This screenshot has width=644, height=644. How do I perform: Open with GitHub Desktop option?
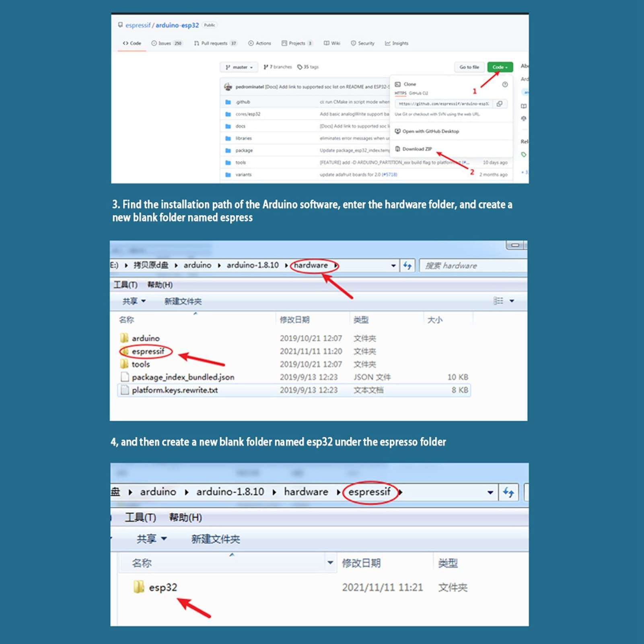430,131
